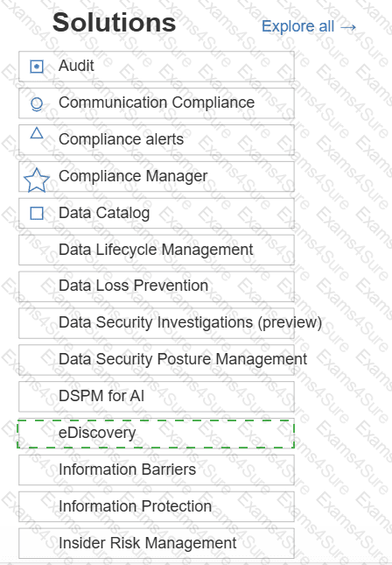Open the Audit solution
Viewport: 392px width, 565px height.
coord(157,67)
